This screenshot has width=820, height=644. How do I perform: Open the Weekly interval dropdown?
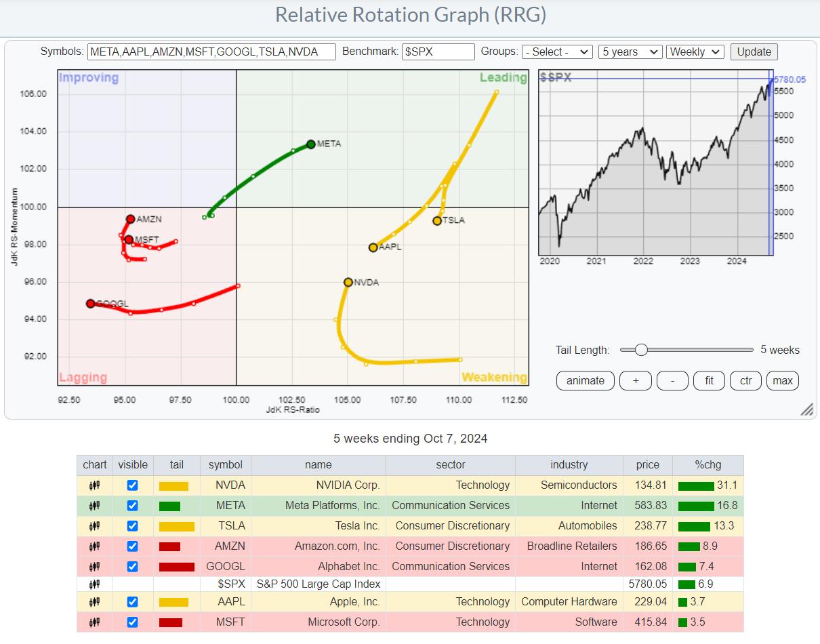click(x=695, y=52)
